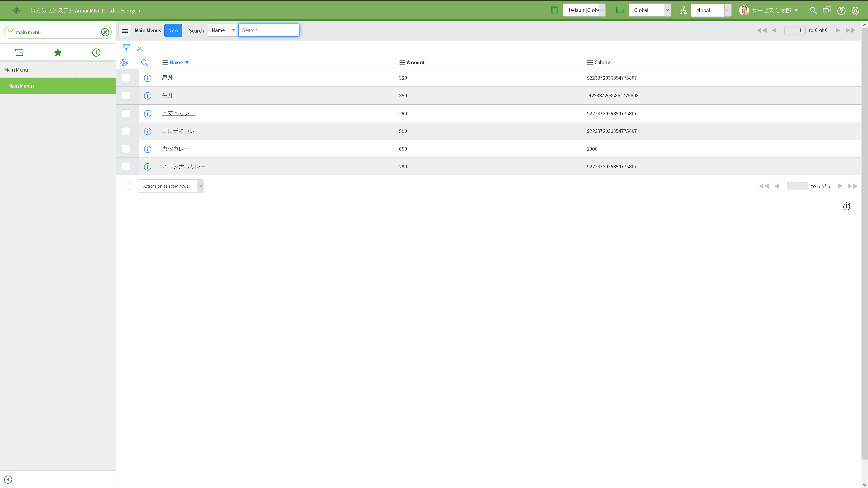Open list controls hamburger menu

coord(125,31)
